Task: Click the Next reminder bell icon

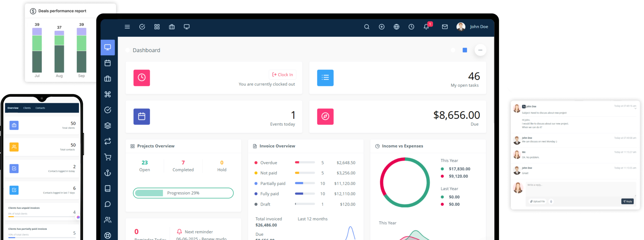Action: point(179,231)
